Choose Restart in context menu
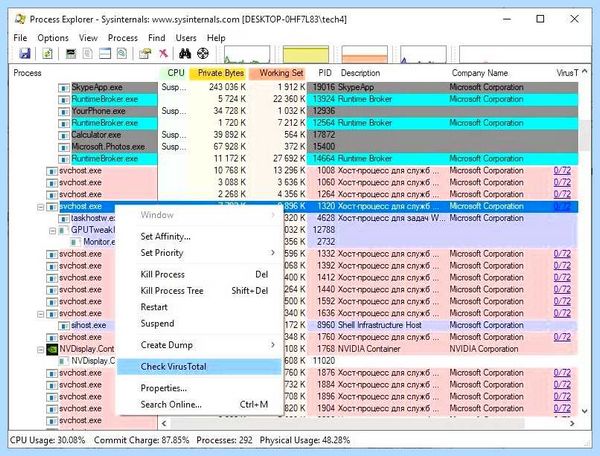This screenshot has width=600, height=456. pos(200,307)
